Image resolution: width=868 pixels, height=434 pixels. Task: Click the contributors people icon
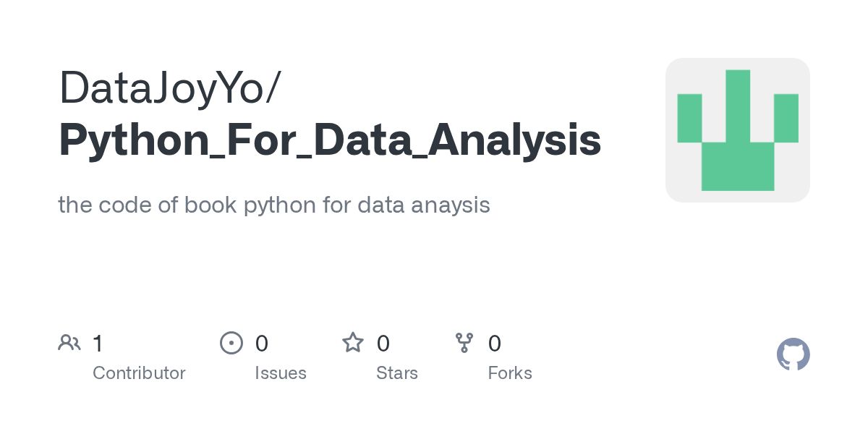coord(69,342)
